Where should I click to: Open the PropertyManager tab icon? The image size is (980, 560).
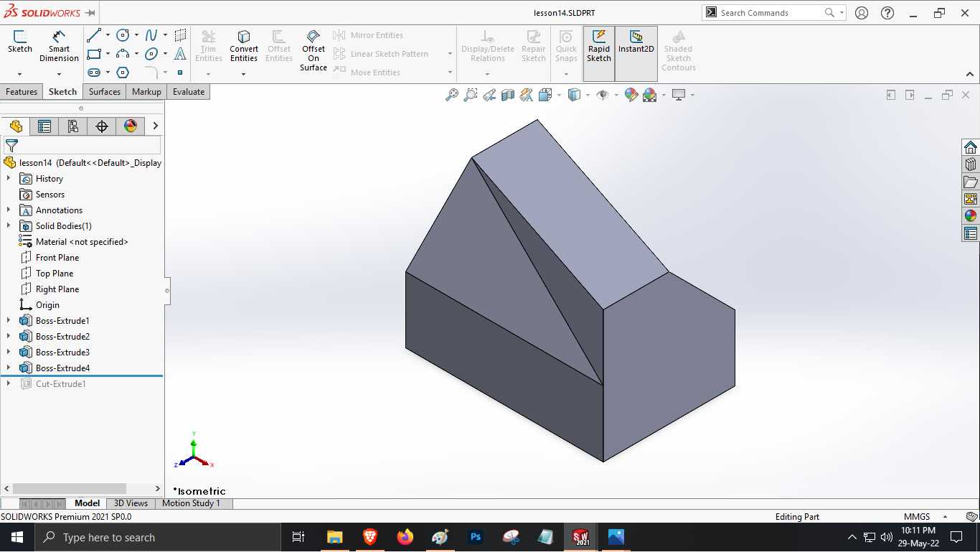pos(44,126)
